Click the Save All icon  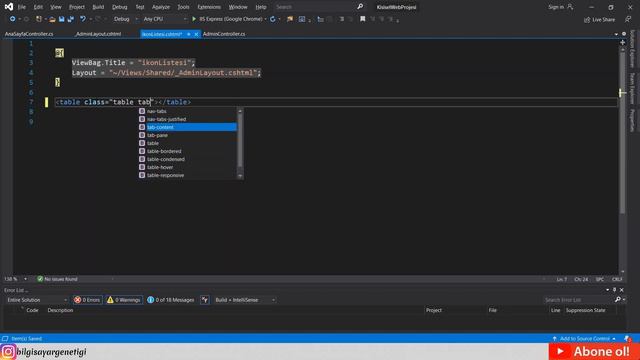tap(71, 19)
